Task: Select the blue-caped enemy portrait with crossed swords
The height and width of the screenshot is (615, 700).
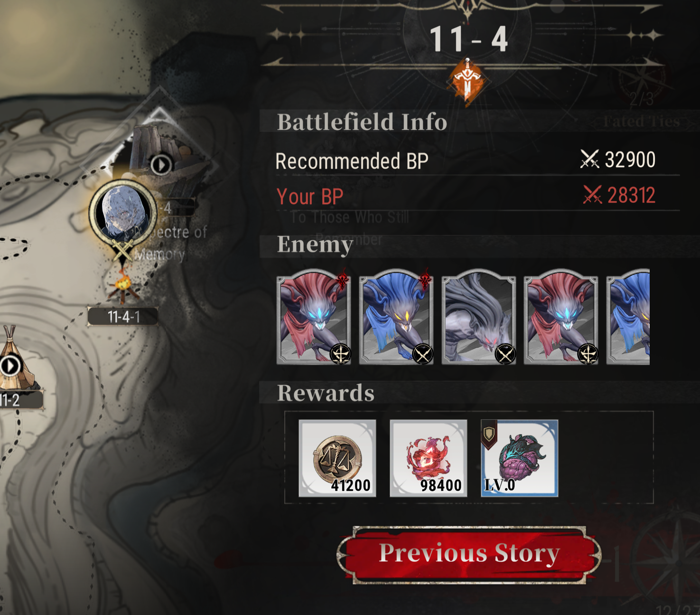Action: coord(396,317)
